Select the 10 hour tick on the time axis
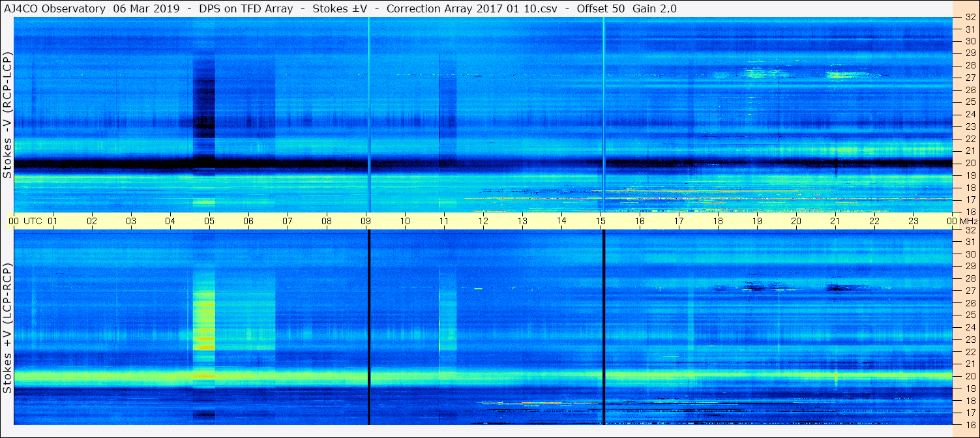The width and height of the screenshot is (980, 438). tap(405, 221)
